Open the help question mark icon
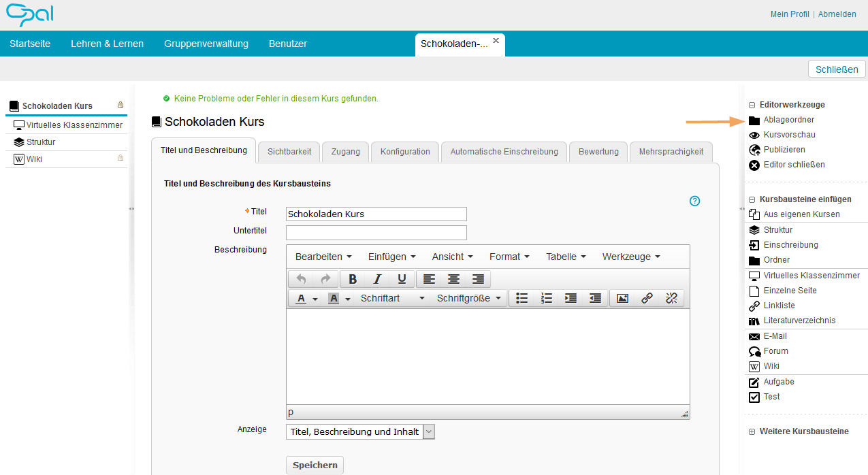Viewport: 868px width, 475px height. pos(694,201)
